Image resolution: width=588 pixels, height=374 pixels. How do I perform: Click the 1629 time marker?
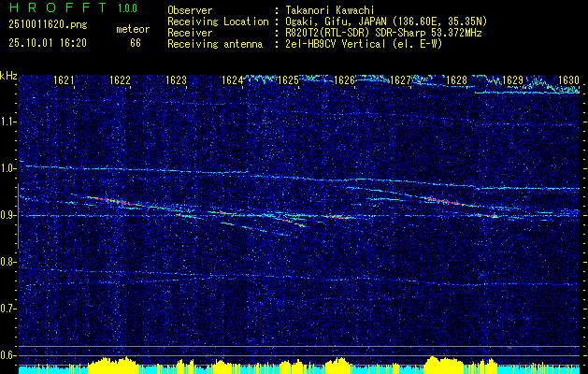pyautogui.click(x=512, y=79)
